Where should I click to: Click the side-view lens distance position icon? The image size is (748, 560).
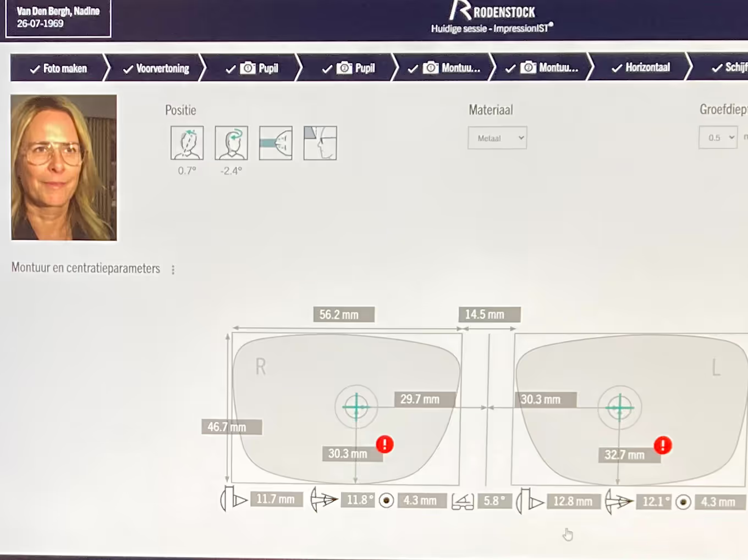tap(276, 143)
